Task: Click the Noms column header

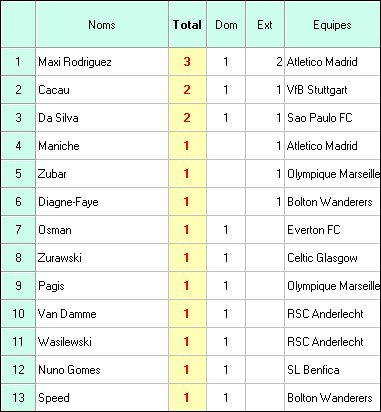Action: [102, 25]
